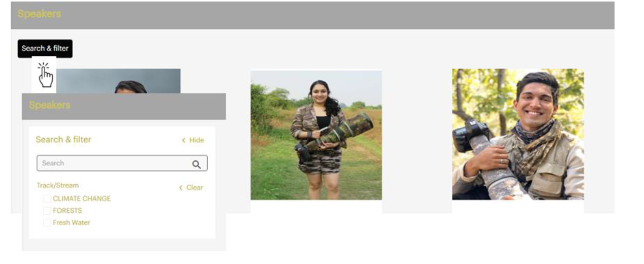The width and height of the screenshot is (644, 264).
Task: Select the Speakers header at top
Action: 39,14
